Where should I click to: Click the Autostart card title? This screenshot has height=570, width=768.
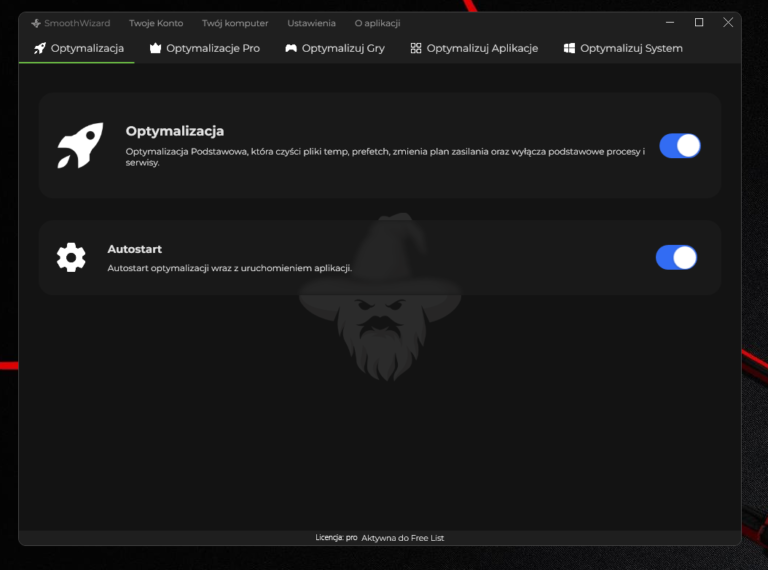(x=134, y=249)
